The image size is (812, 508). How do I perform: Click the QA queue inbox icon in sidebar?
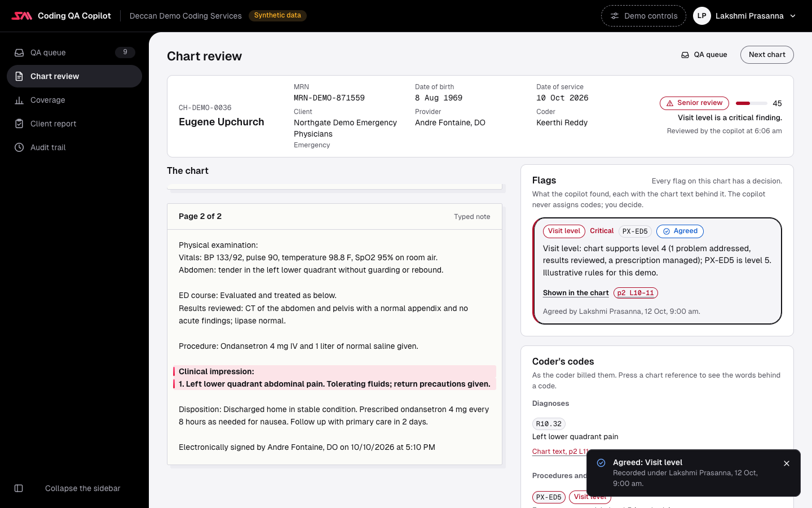19,52
